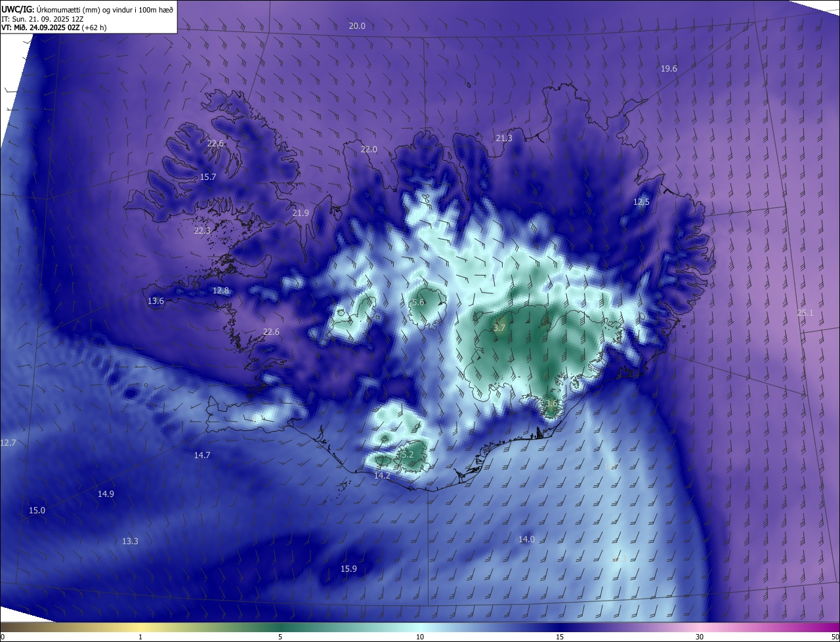Click the 5.2 value on the southern glacier

(x=407, y=454)
